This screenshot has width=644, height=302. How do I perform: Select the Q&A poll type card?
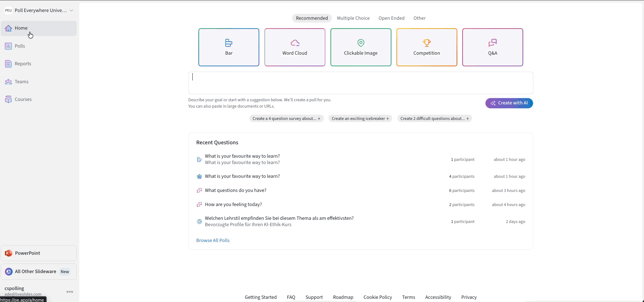pos(493,47)
